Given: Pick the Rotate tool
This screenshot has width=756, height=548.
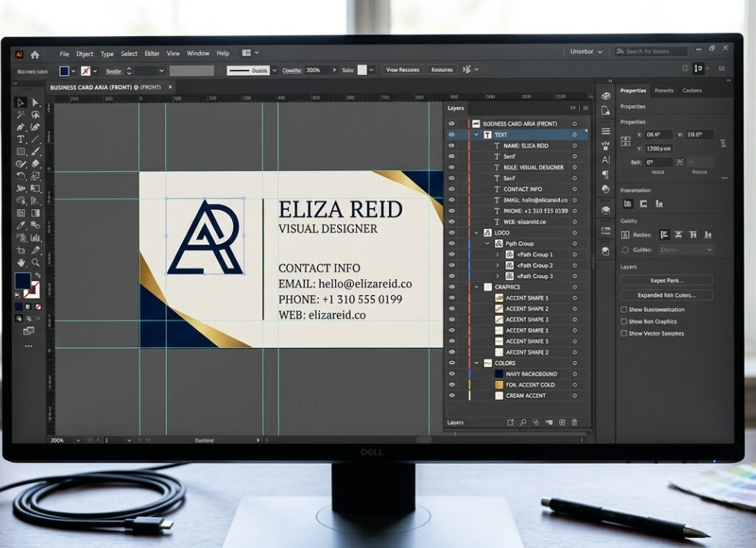Looking at the screenshot, I should 19,176.
